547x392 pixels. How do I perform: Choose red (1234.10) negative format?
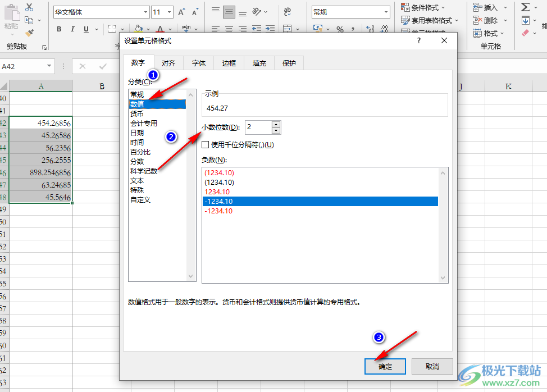pyautogui.click(x=320, y=172)
